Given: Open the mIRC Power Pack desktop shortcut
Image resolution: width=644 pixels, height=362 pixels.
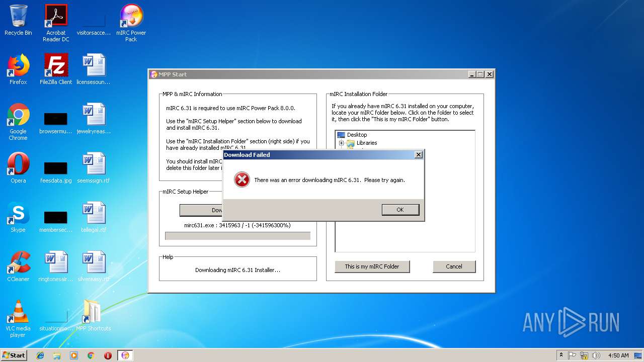Looking at the screenshot, I should 131,23.
